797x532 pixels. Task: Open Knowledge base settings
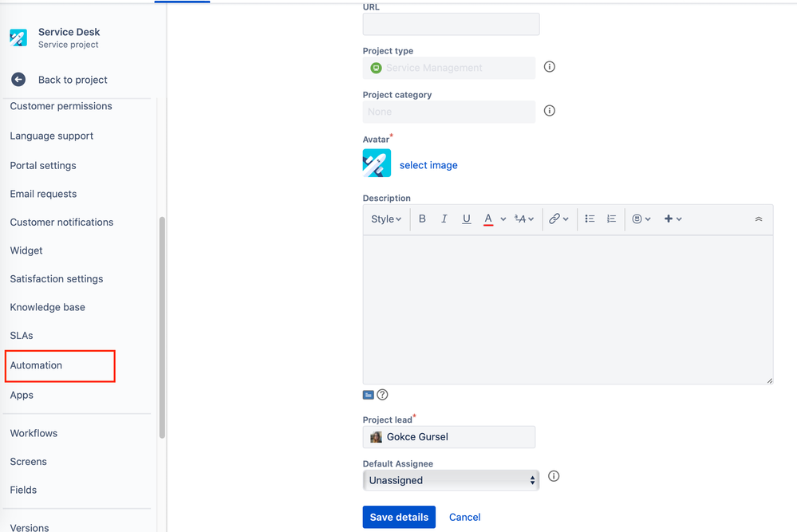point(48,307)
